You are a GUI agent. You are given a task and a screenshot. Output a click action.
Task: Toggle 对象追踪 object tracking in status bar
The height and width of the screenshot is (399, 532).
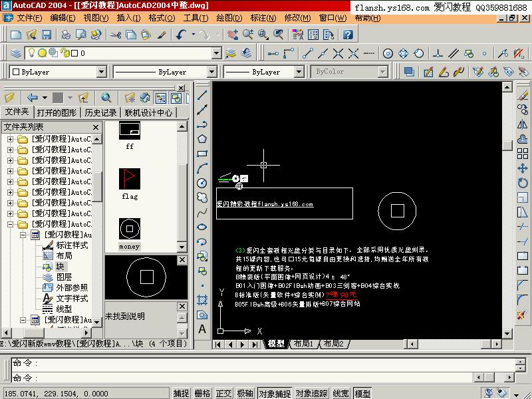(x=311, y=393)
